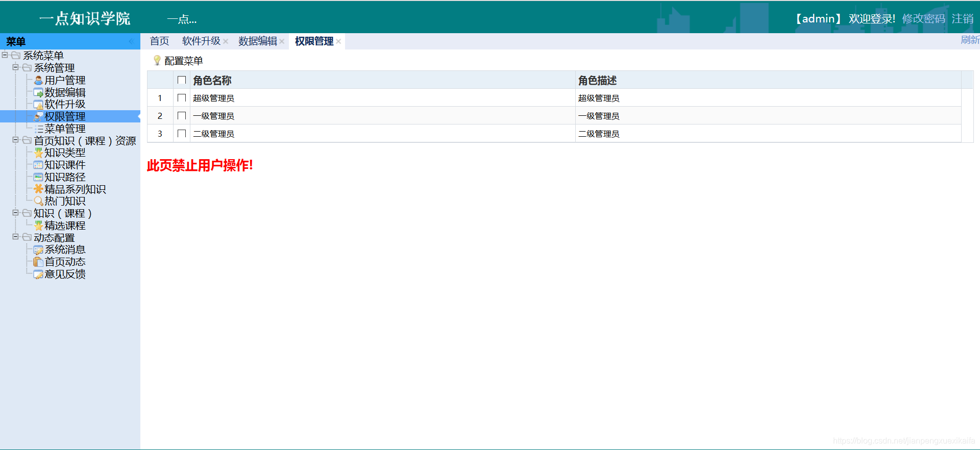Open 用户管理 from the menu tree
The width and height of the screenshot is (980, 450).
(x=65, y=80)
